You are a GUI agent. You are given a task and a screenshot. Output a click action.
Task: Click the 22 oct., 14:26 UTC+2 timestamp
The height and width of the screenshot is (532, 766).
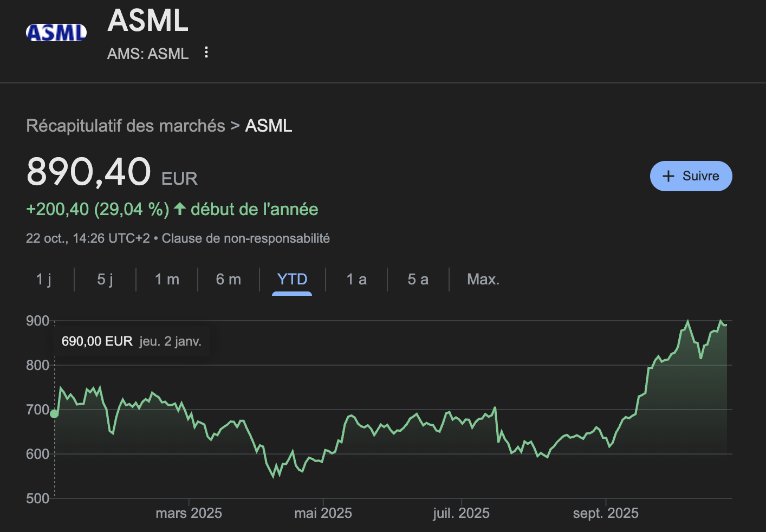pos(88,238)
